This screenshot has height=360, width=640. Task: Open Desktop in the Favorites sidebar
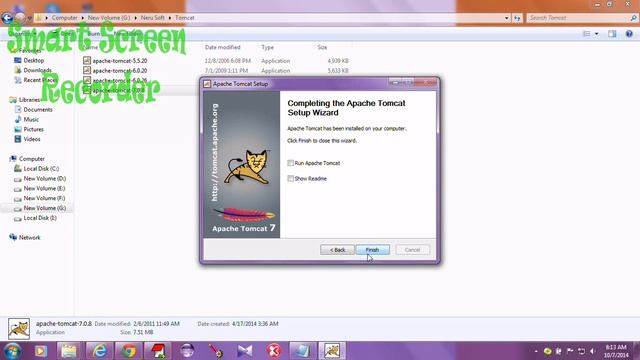click(33, 60)
